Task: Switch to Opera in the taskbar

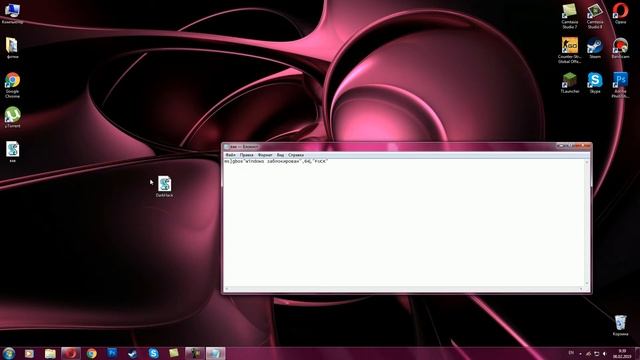Action: tap(71, 353)
